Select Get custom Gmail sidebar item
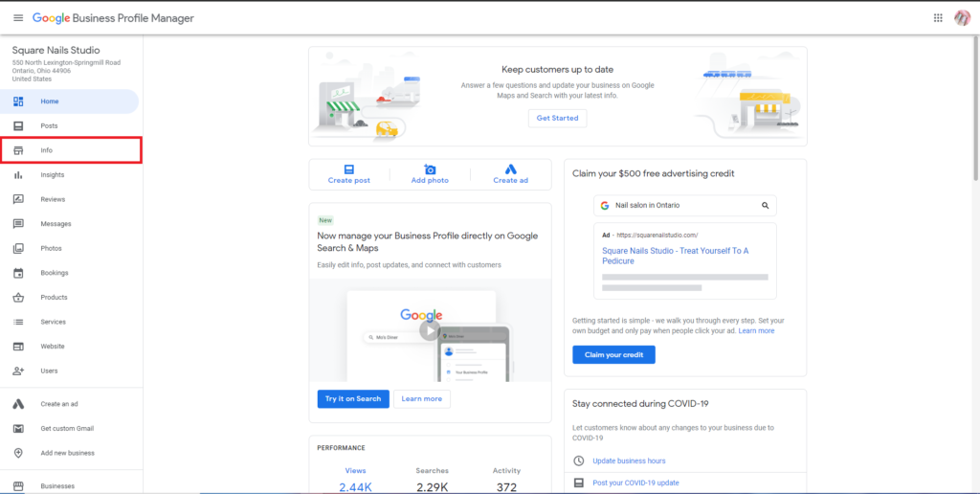This screenshot has width=980, height=494. pos(68,428)
